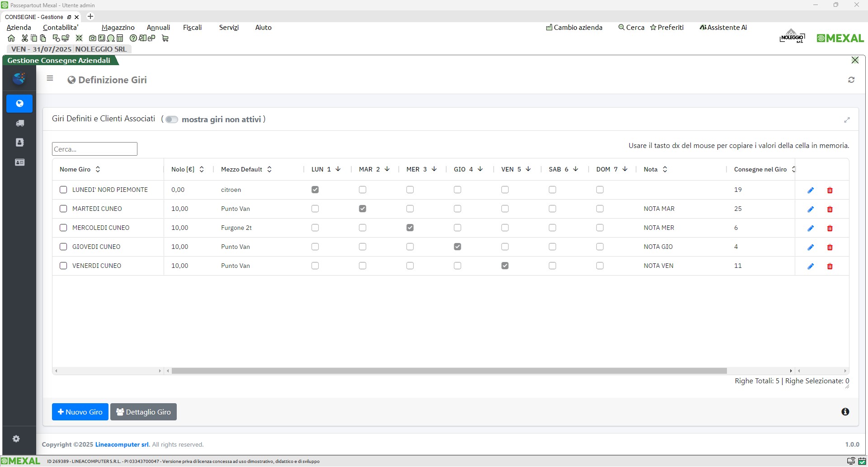Edit the MARTEDI CUNEO route with pencil icon
The height and width of the screenshot is (467, 868).
tap(811, 209)
